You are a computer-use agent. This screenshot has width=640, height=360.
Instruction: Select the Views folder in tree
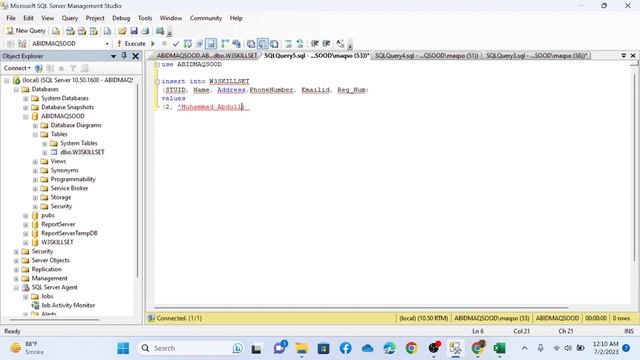coord(58,161)
